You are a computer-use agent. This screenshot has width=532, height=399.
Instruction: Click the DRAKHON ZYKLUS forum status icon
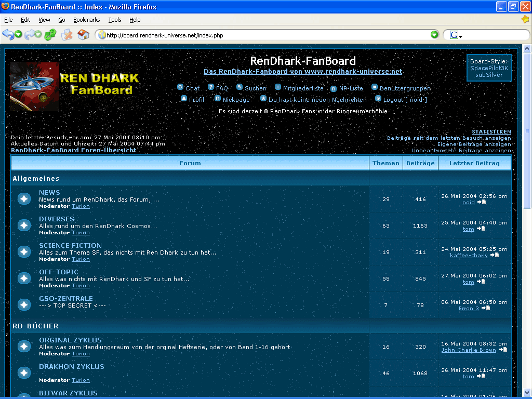24,373
